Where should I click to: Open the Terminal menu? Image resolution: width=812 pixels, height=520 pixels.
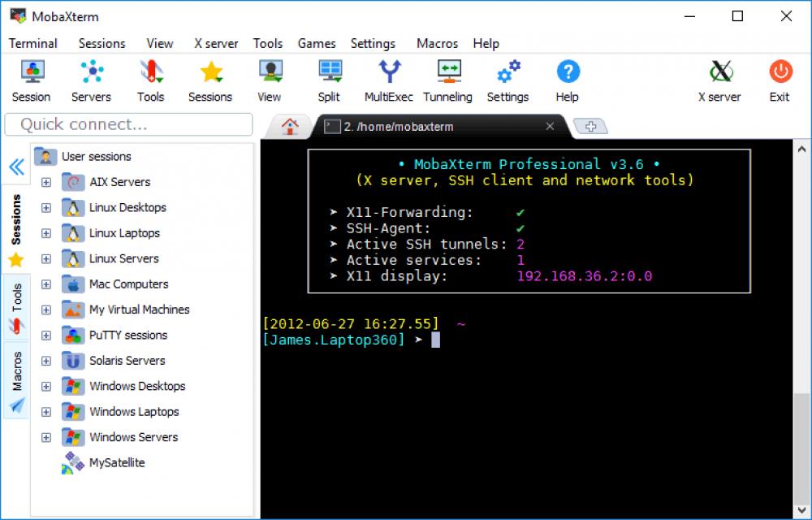(x=33, y=43)
